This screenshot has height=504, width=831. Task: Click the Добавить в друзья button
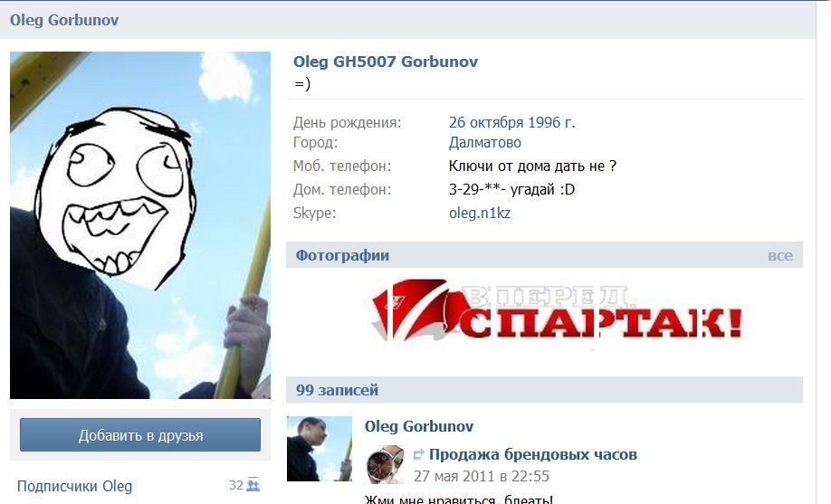[x=140, y=435]
